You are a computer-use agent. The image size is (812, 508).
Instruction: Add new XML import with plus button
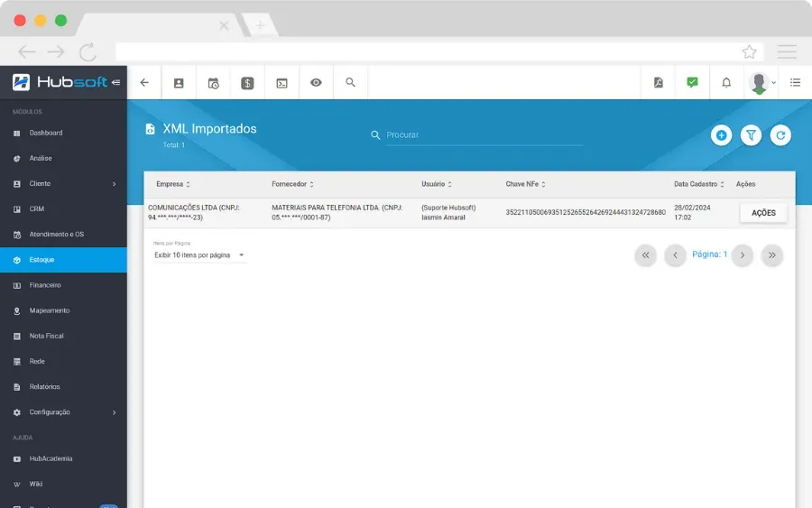pyautogui.click(x=722, y=135)
